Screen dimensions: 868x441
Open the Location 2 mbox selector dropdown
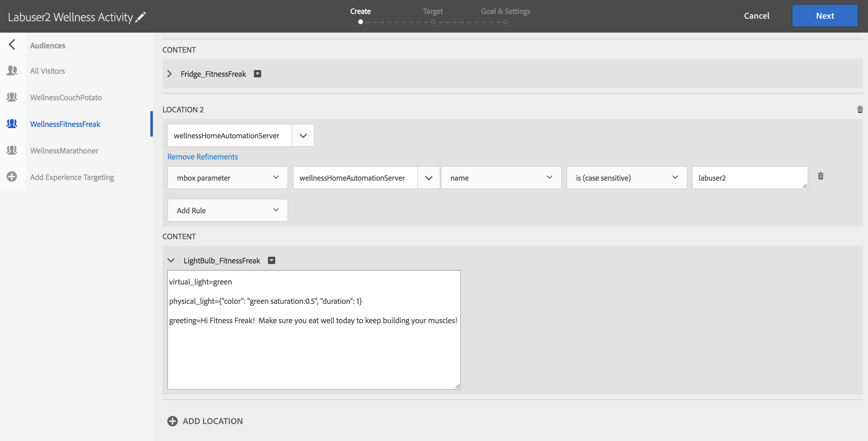303,135
